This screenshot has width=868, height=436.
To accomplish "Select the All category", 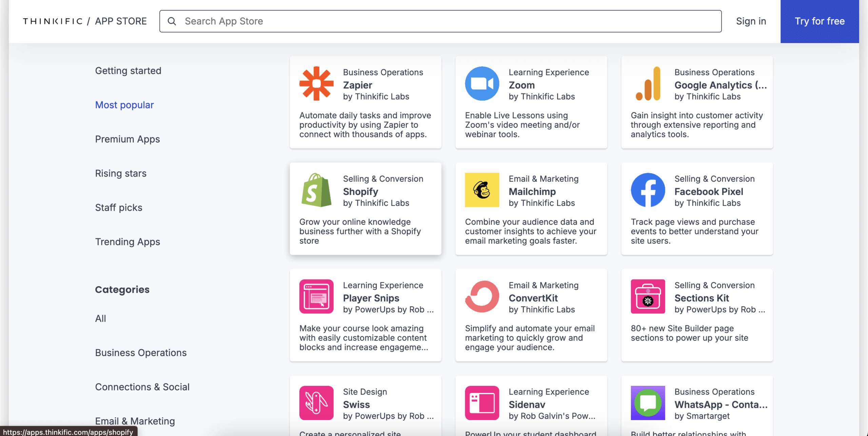I will [x=100, y=318].
